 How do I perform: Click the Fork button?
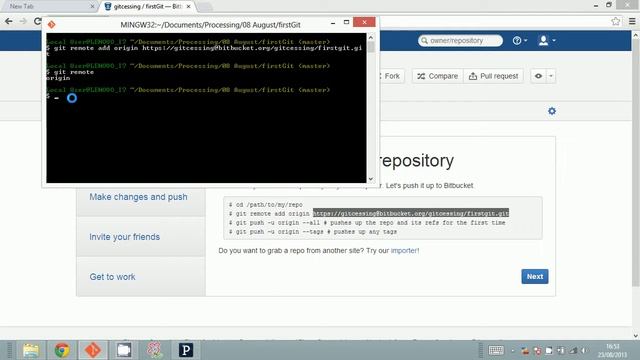point(392,76)
